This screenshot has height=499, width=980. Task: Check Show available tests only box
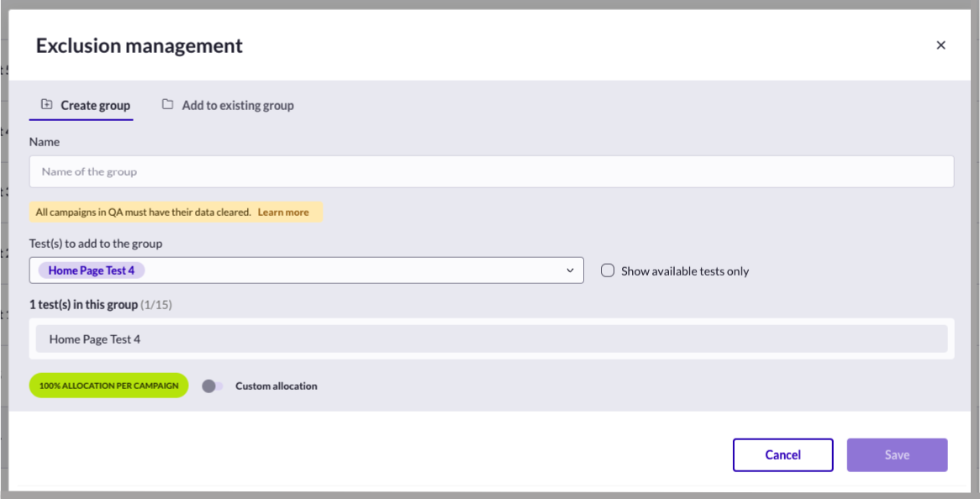[608, 271]
